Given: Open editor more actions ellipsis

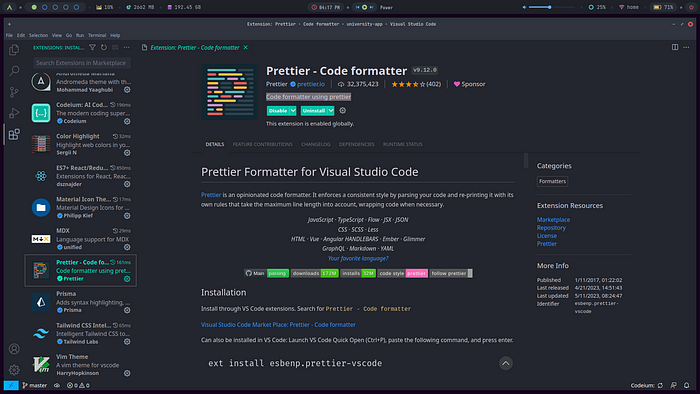Looking at the screenshot, I should point(686,47).
